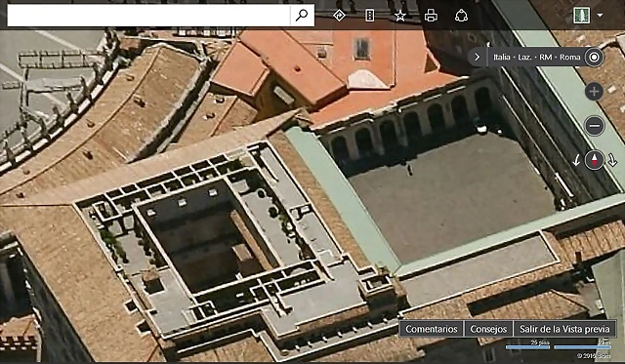Expand the location breadcrumb chevron

pos(478,57)
